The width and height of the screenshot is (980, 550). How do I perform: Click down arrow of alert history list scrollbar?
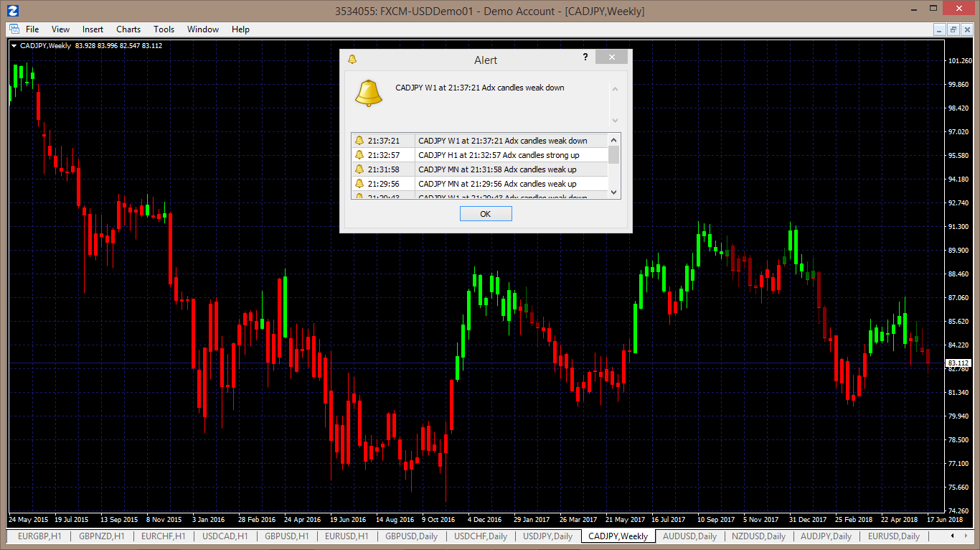click(613, 192)
